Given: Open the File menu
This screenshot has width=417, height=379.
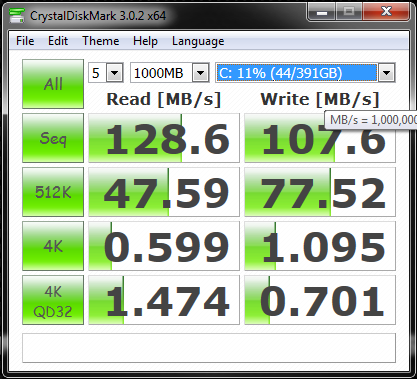Looking at the screenshot, I should click(25, 41).
